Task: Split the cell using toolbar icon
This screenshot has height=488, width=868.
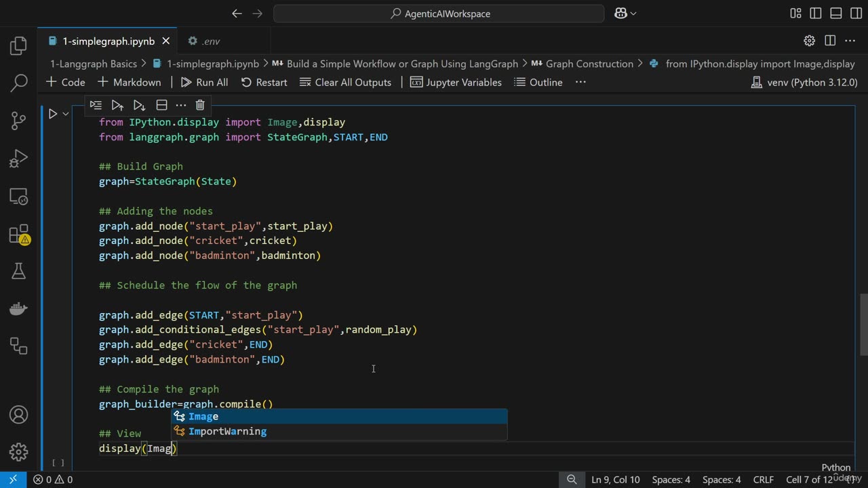Action: [161, 105]
